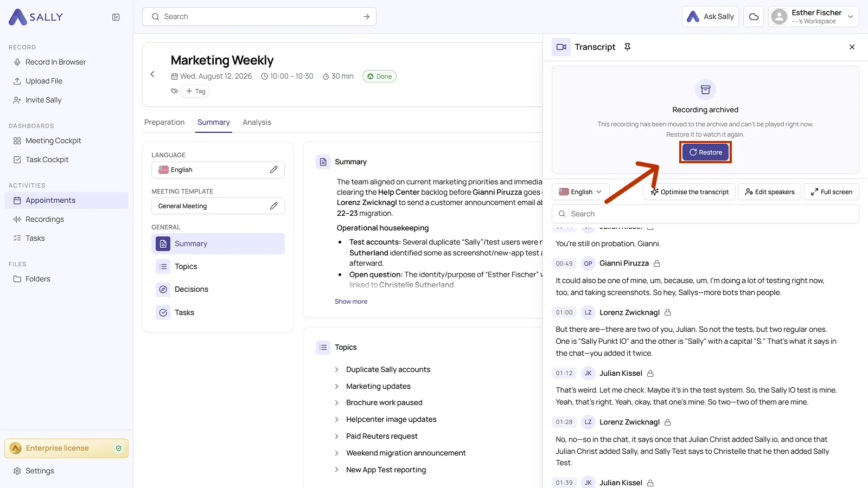The height and width of the screenshot is (488, 868).
Task: Click the LZ avatar at 01:28
Action: (x=588, y=422)
